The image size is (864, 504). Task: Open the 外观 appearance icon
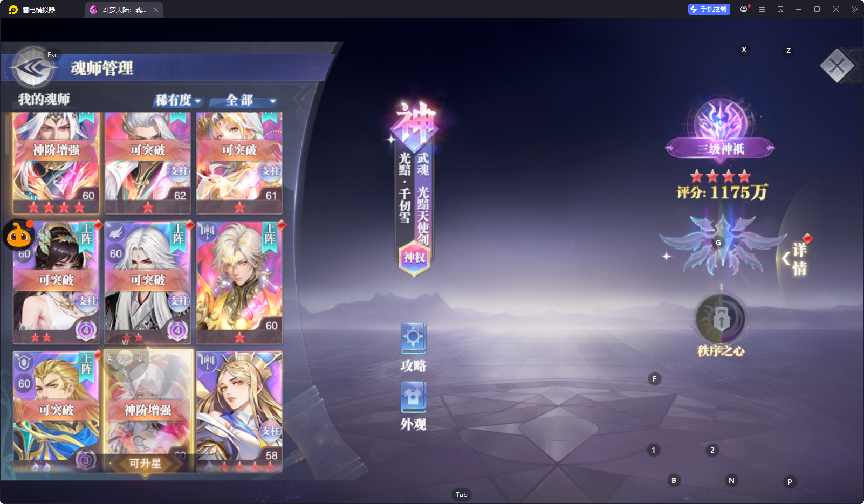pos(414,406)
